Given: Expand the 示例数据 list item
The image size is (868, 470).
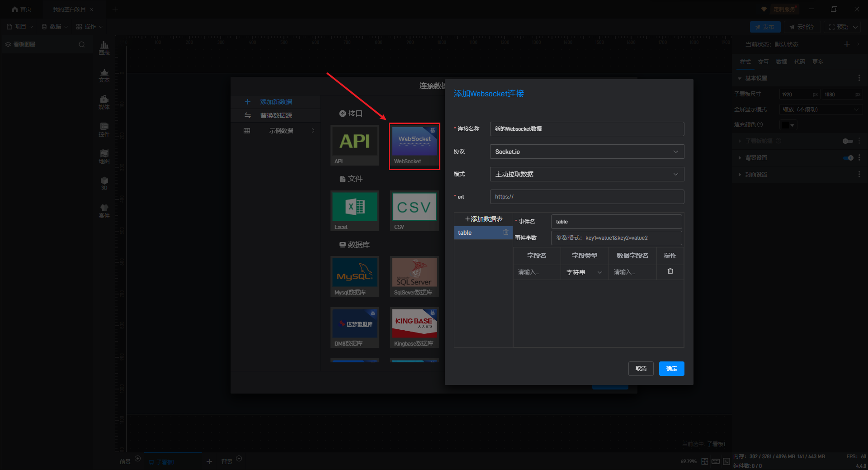Looking at the screenshot, I should 280,131.
